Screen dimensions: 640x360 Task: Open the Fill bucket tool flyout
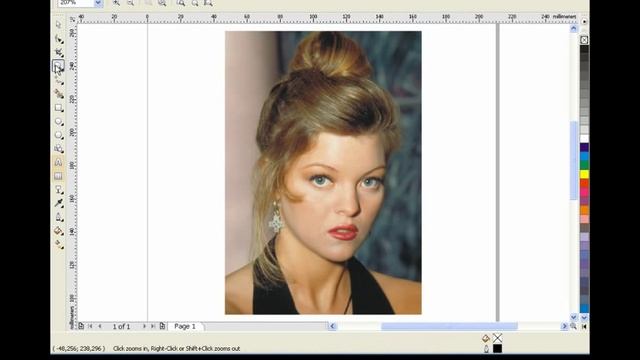(58, 231)
